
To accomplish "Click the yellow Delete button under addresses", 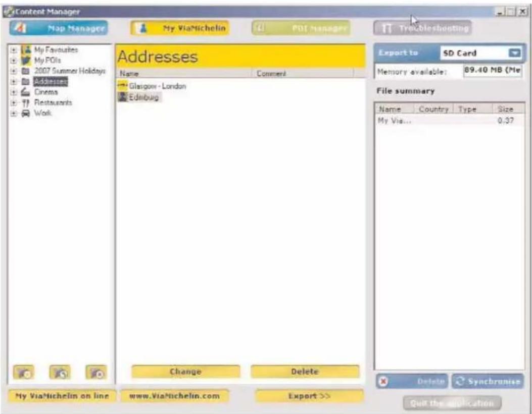I will pos(305,372).
